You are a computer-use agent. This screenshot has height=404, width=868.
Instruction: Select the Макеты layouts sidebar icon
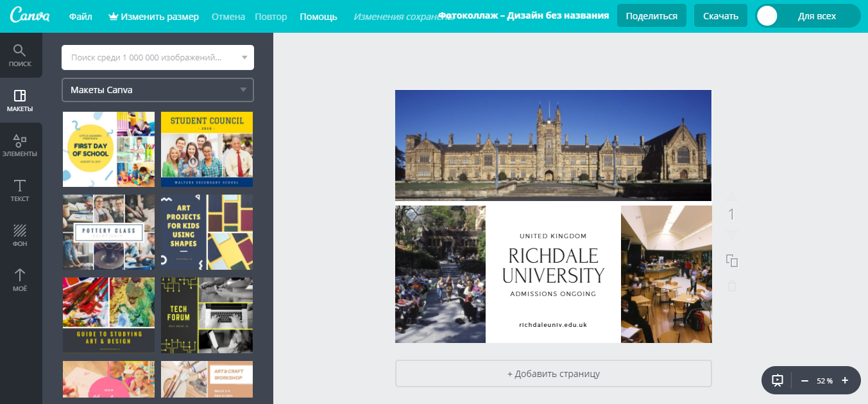click(x=20, y=100)
